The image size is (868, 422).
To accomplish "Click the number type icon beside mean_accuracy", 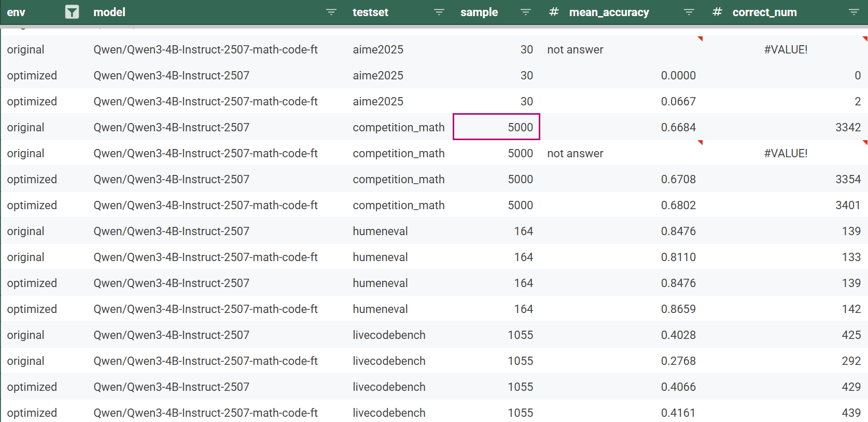I will point(554,11).
